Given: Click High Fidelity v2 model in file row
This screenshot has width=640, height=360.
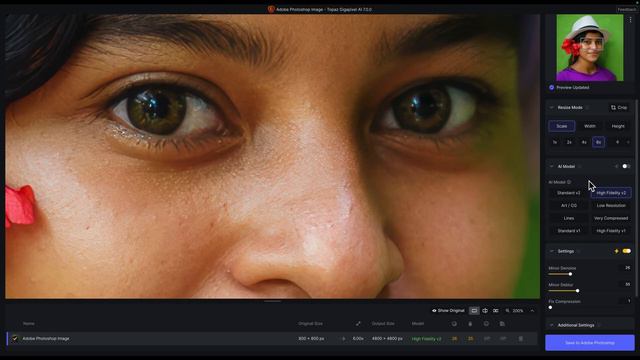Looking at the screenshot, I should (426, 339).
